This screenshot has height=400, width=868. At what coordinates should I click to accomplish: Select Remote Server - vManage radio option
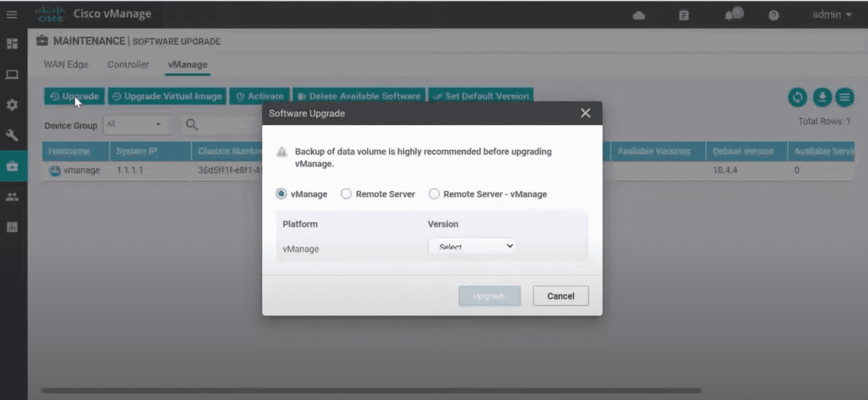point(434,194)
